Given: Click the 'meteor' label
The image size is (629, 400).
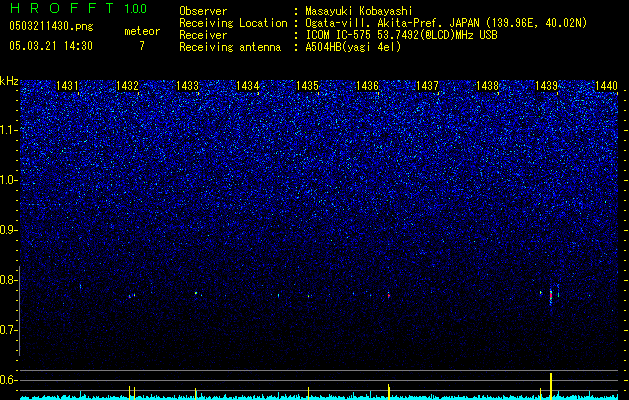Looking at the screenshot, I should [142, 31].
